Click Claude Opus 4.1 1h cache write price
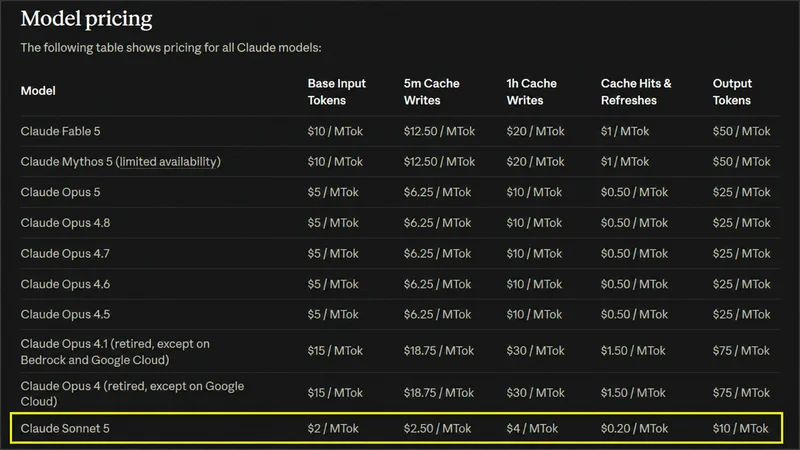The width and height of the screenshot is (800, 450). click(x=535, y=351)
